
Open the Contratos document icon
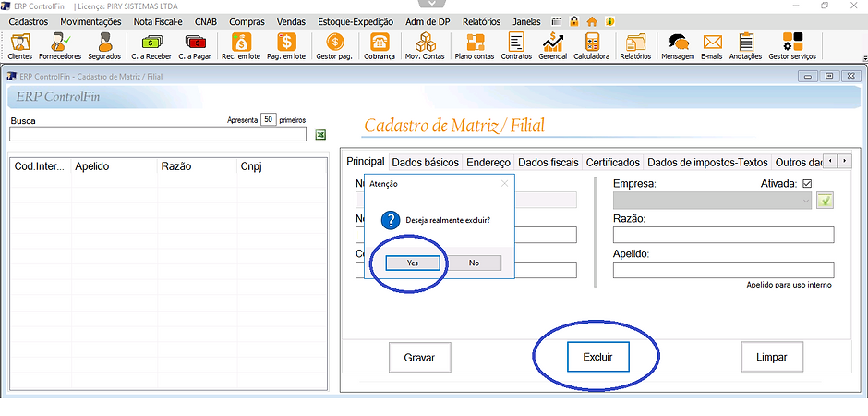(516, 46)
